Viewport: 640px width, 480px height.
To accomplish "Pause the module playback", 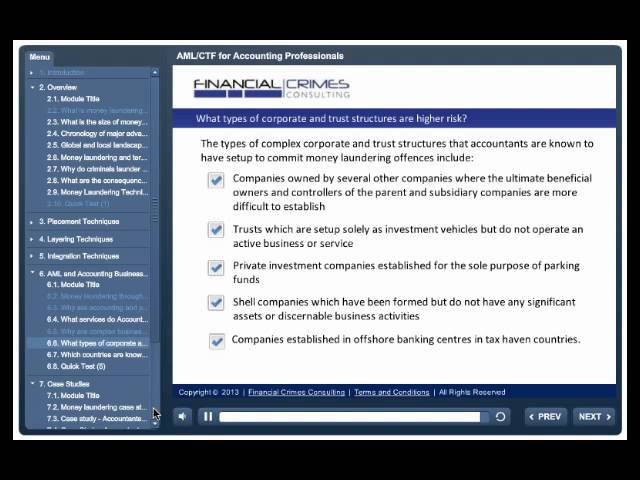I will [x=208, y=416].
